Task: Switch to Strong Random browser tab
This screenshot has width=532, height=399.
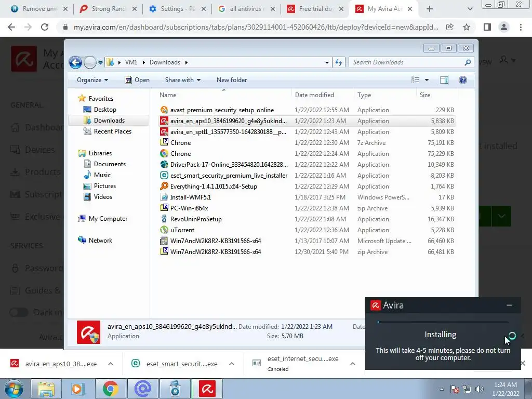Action: [x=108, y=9]
